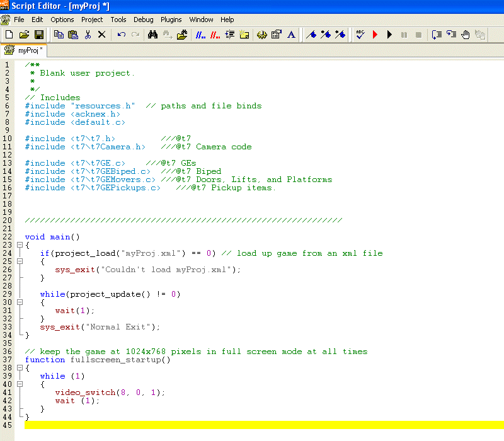Click the New file icon
This screenshot has height=441, width=504.
click(x=9, y=35)
